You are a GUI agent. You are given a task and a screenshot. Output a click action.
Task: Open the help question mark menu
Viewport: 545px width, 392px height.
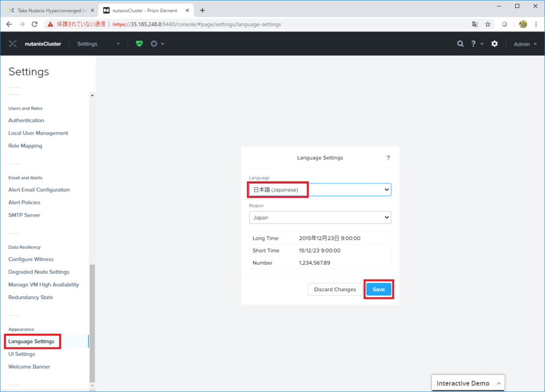[x=473, y=44]
